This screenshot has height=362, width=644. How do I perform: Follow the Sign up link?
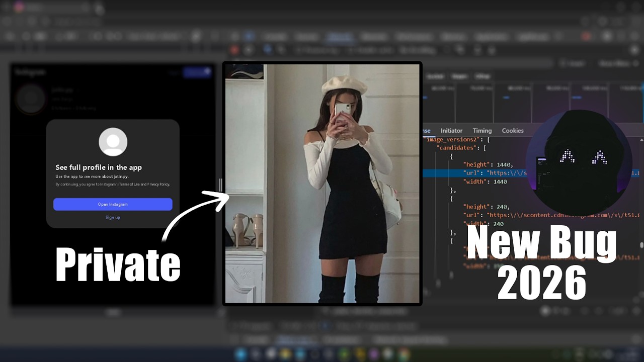coord(113,218)
